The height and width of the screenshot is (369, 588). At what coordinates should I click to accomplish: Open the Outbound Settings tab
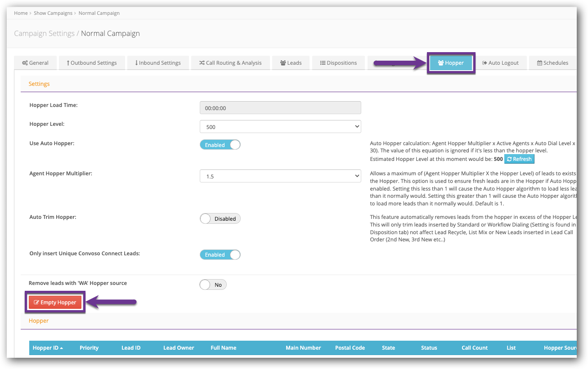pyautogui.click(x=92, y=63)
